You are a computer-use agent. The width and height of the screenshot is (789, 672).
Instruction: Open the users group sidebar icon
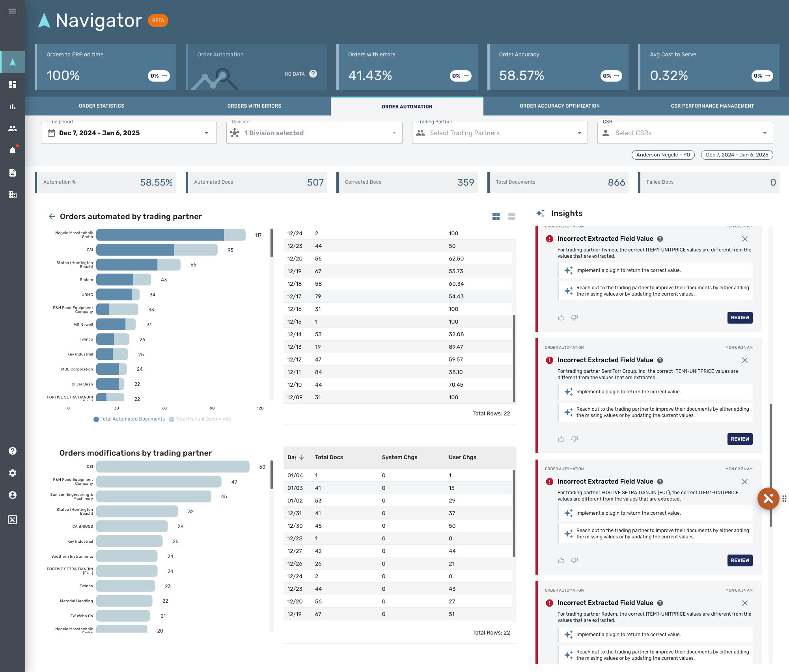coord(13,128)
